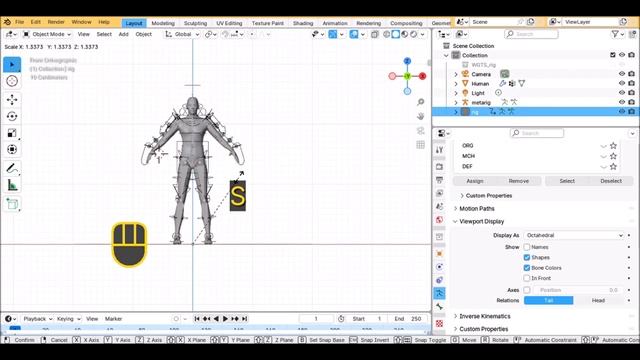Click the Deselect button

pos(611,181)
